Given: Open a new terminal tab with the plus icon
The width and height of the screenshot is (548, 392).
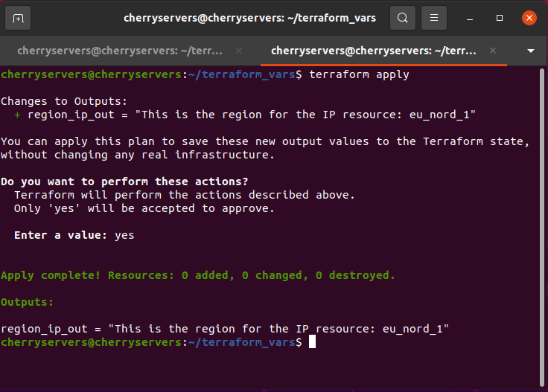Looking at the screenshot, I should click(19, 18).
